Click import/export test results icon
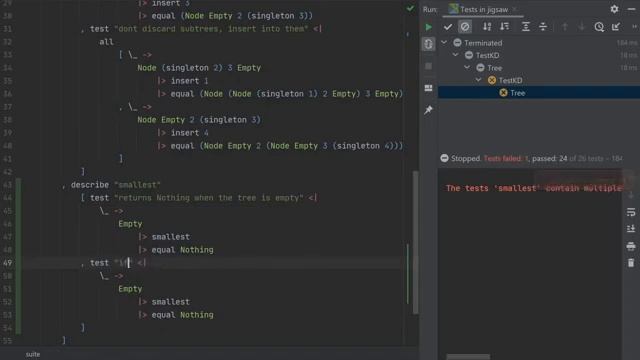640x360 pixels. tap(616, 27)
